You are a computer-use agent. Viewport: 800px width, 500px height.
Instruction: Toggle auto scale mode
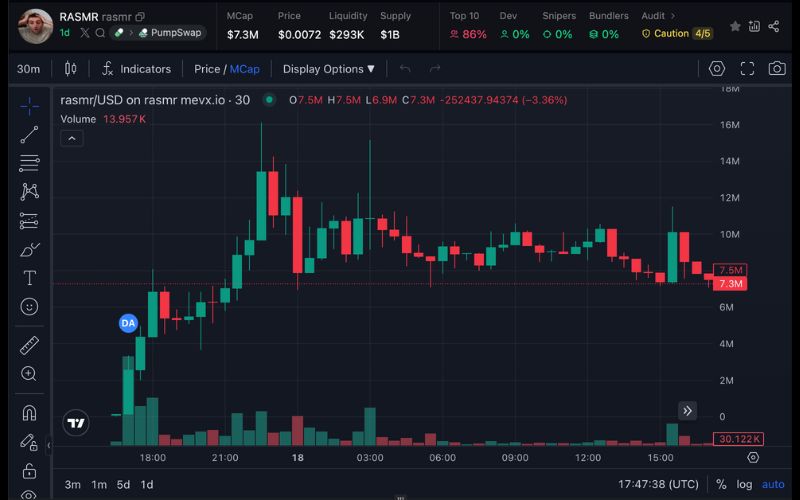[x=773, y=484]
